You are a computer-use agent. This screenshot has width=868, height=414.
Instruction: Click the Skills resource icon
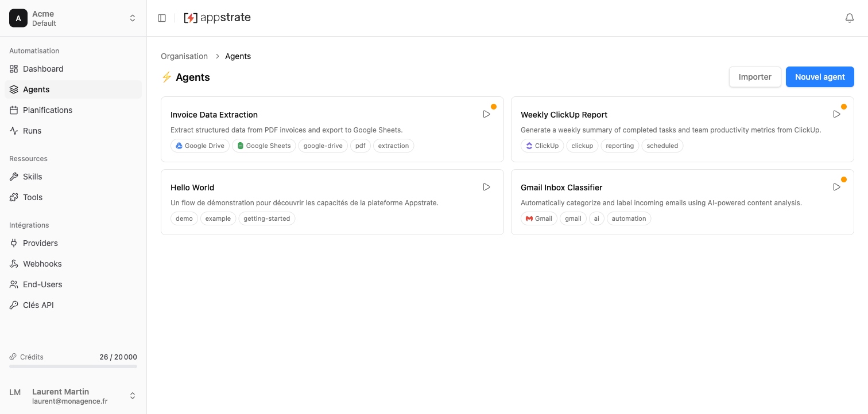point(13,177)
